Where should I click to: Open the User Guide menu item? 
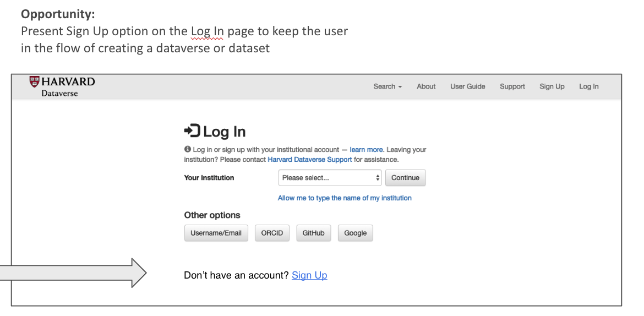[x=467, y=86]
